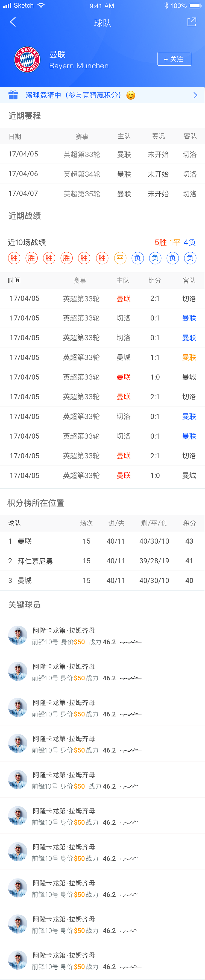The height and width of the screenshot is (980, 205).
Task: Tap the 9:41 AM clock in status bar
Action: 102,6
